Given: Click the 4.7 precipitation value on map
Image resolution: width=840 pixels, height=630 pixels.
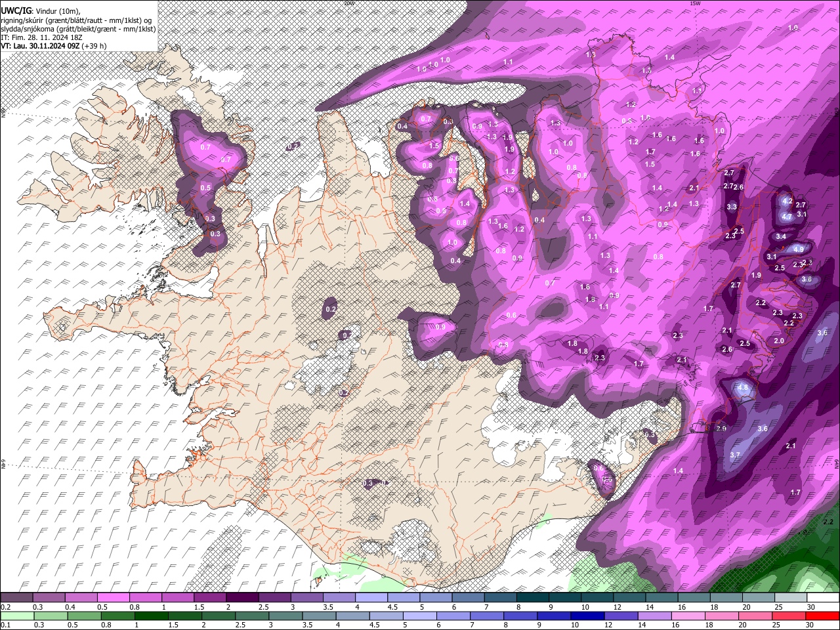Looking at the screenshot, I should pyautogui.click(x=787, y=217).
